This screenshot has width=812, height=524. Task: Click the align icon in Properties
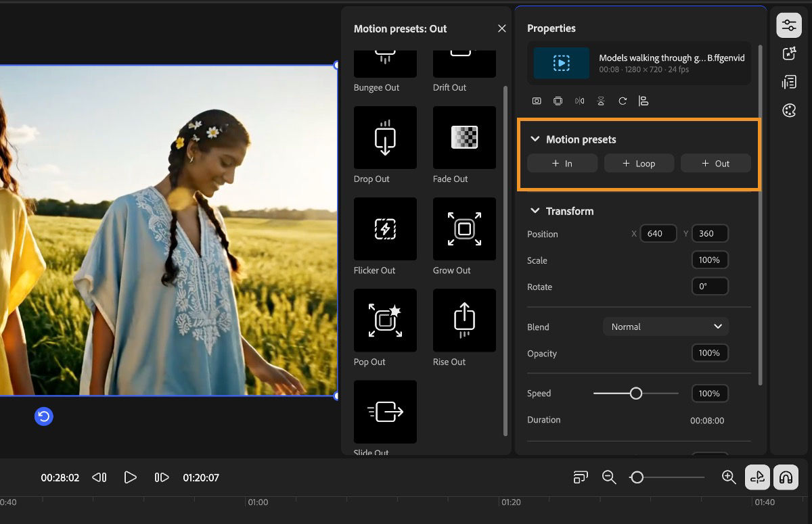tap(644, 101)
